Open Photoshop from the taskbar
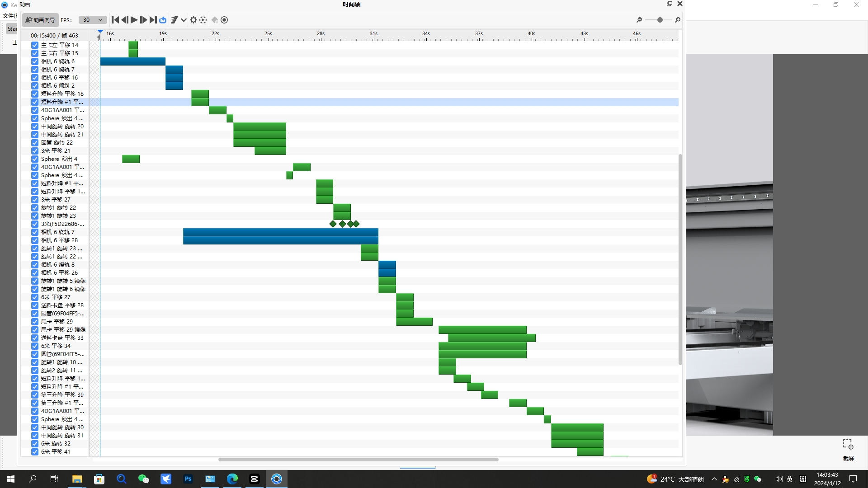The height and width of the screenshot is (488, 868). pos(188,479)
